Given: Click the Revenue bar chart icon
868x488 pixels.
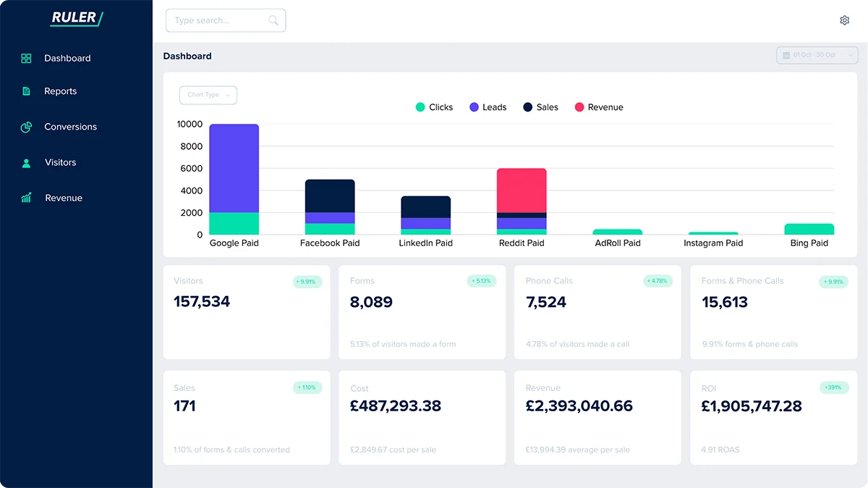Looking at the screenshot, I should tap(27, 198).
